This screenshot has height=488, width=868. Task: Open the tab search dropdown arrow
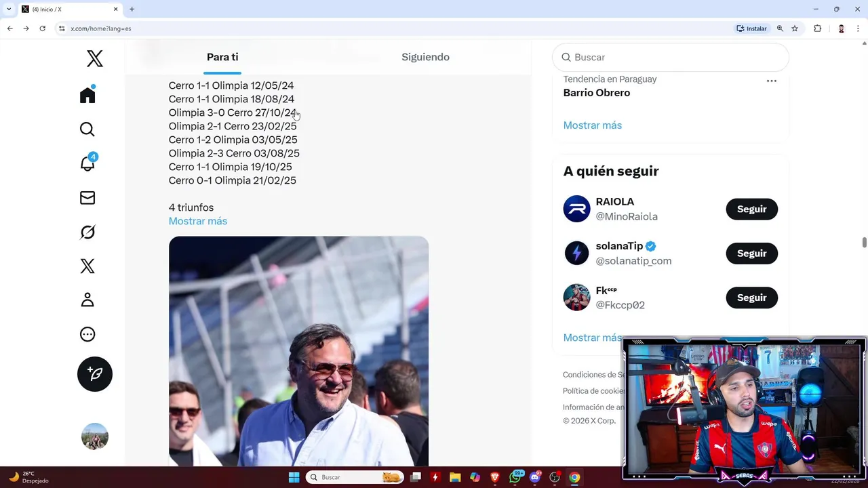pos(8,9)
